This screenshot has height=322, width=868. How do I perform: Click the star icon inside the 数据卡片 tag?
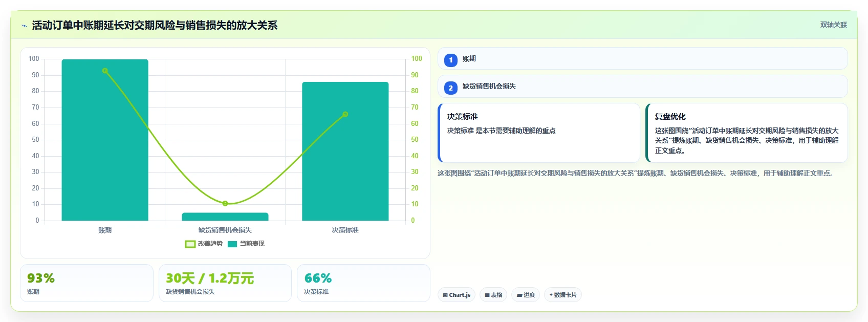pyautogui.click(x=551, y=295)
